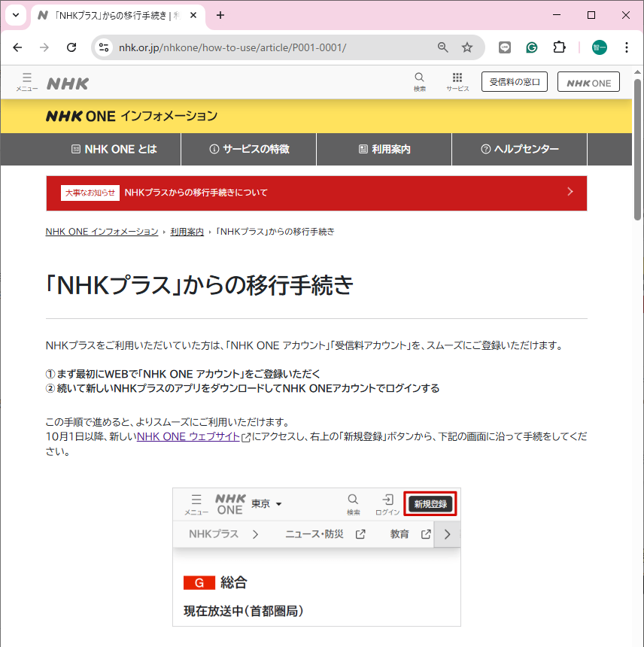
Task: Select the NHK ONE とは tab
Action: pyautogui.click(x=114, y=149)
